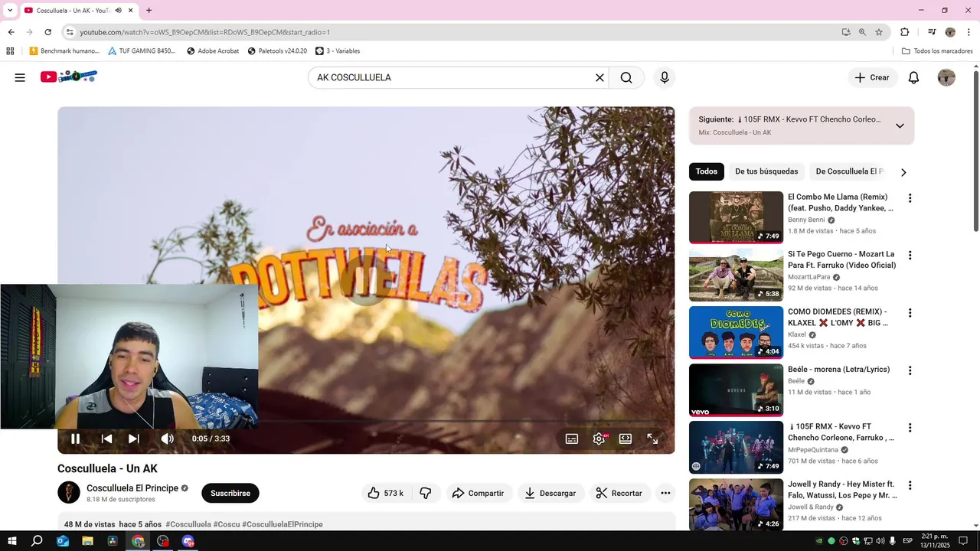
Task: Open more actions below the video
Action: coord(665,493)
